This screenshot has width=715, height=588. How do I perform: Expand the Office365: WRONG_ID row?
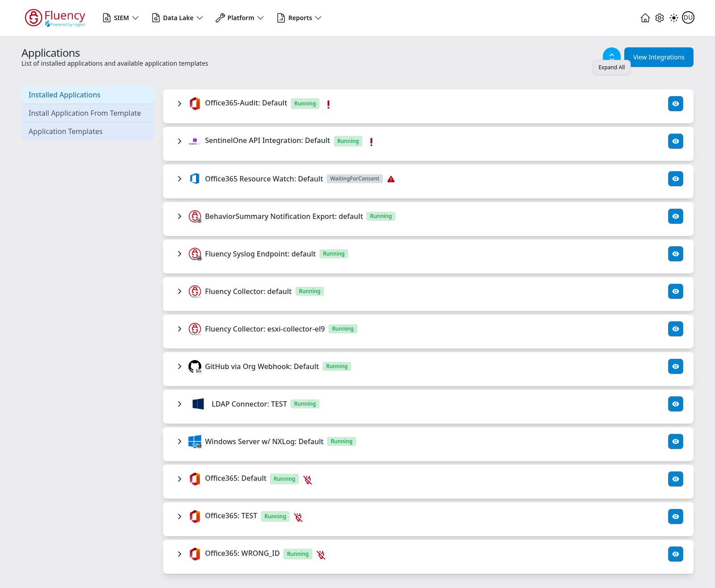click(x=180, y=554)
